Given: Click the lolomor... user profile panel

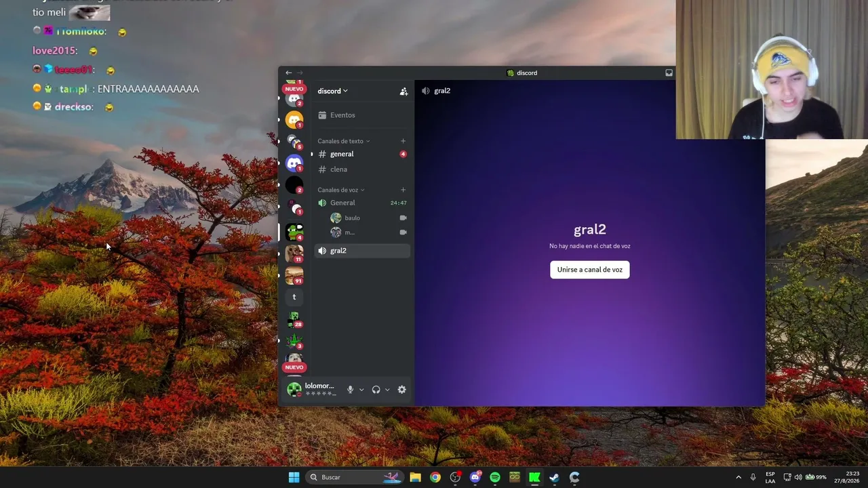Looking at the screenshot, I should coord(312,389).
